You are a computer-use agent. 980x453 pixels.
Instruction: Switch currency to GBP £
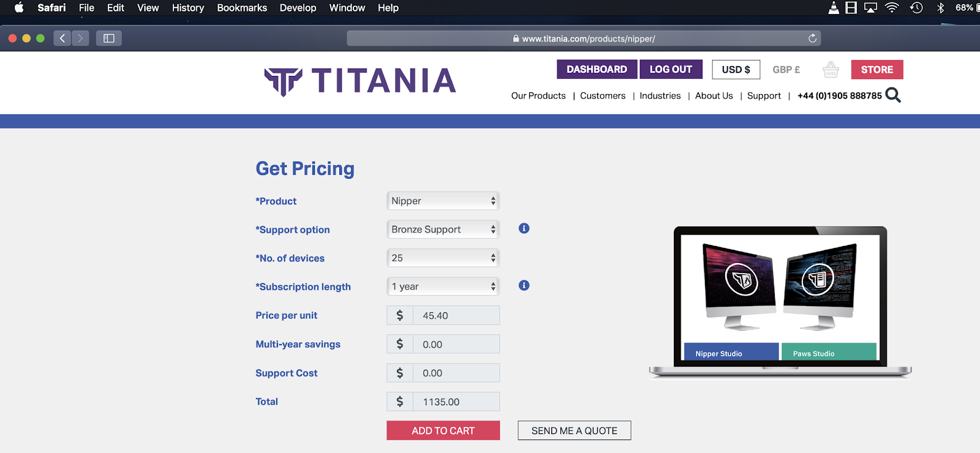click(786, 70)
